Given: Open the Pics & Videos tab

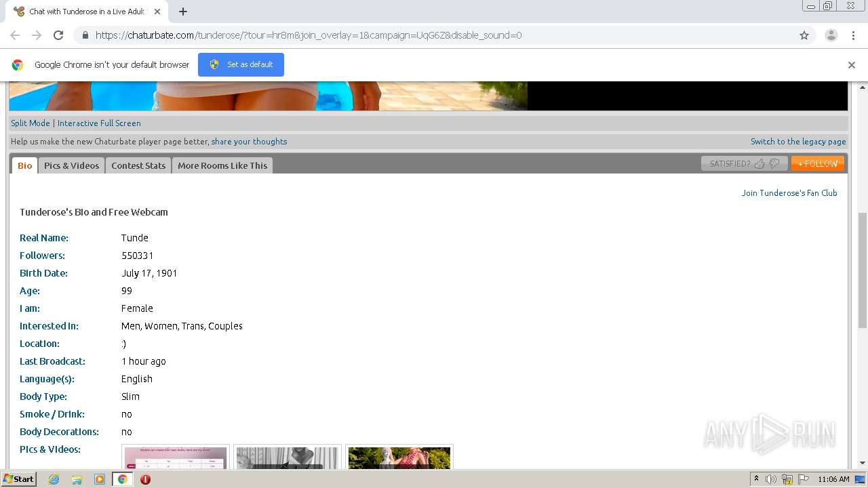Looking at the screenshot, I should point(71,165).
